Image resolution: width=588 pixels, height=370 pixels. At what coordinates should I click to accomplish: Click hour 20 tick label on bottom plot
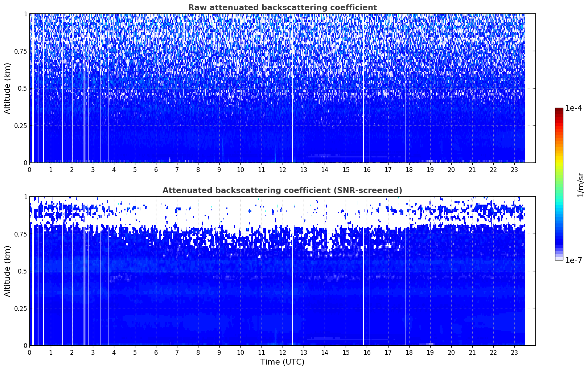(x=451, y=352)
